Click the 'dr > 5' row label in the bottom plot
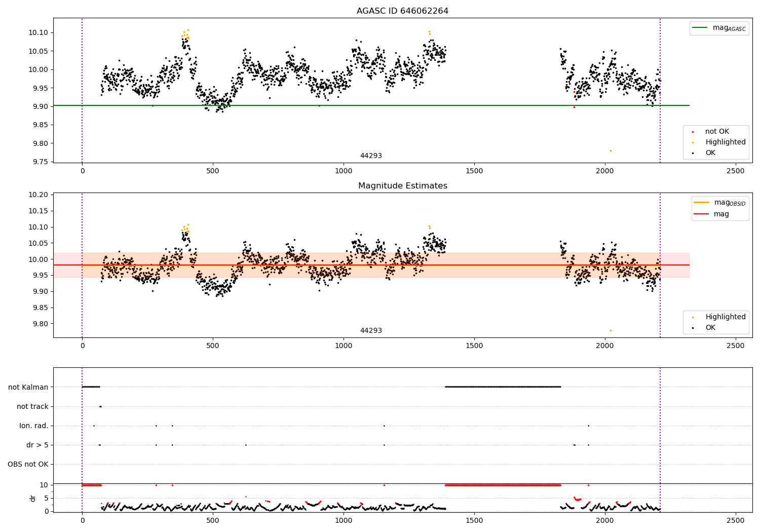The width and height of the screenshot is (760, 532). pyautogui.click(x=37, y=445)
